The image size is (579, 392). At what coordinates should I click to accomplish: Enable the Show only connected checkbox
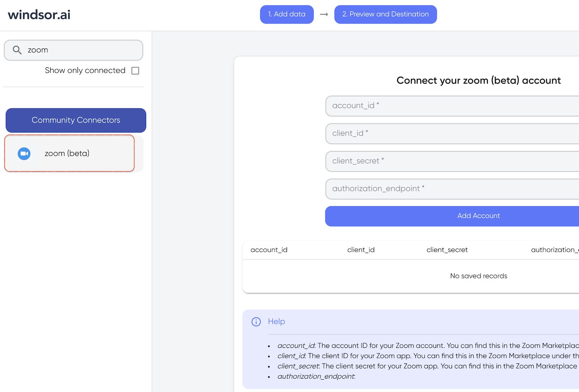click(x=135, y=71)
